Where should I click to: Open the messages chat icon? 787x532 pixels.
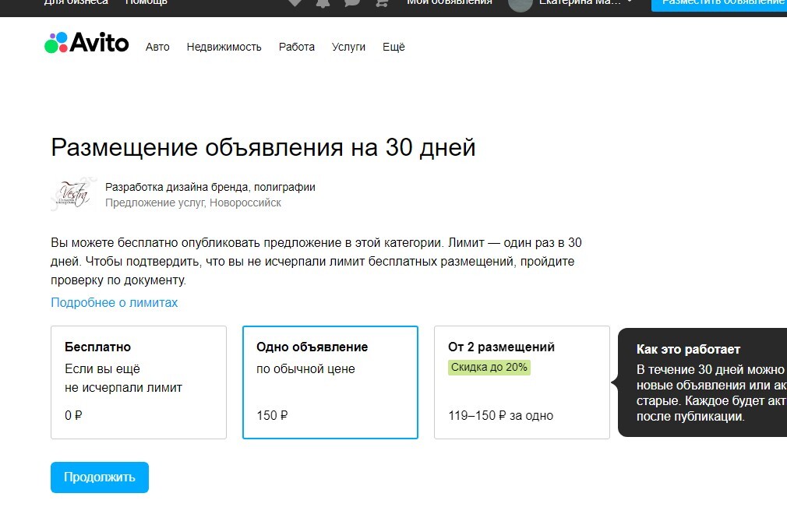(352, 2)
